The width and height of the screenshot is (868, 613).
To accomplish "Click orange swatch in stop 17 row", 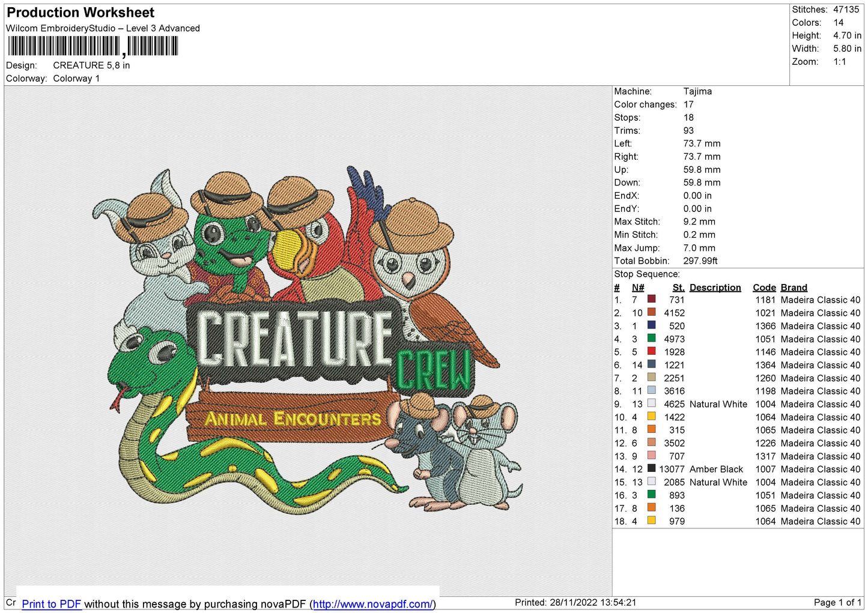I will pyautogui.click(x=651, y=507).
